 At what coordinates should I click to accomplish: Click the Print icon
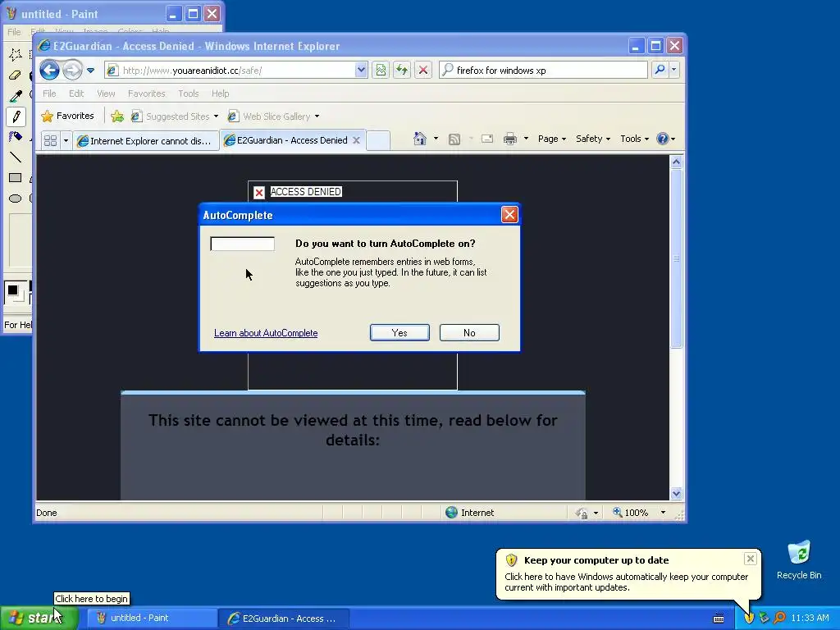click(x=510, y=139)
